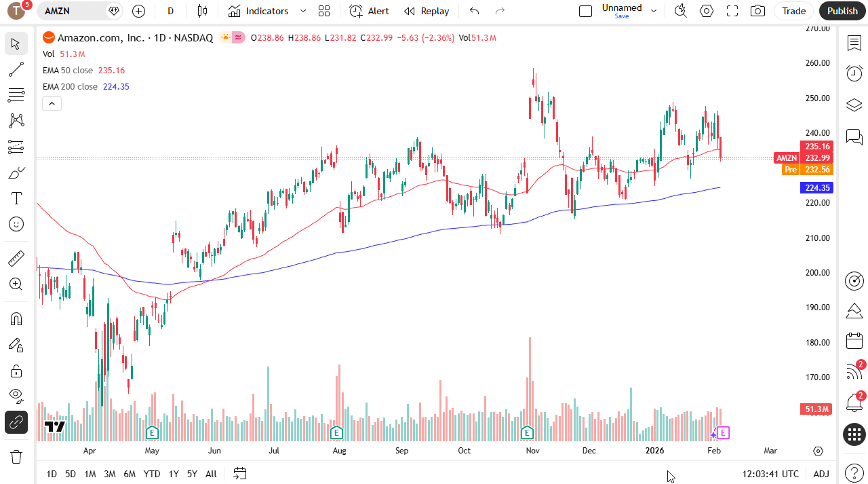Activate the zoom in tool
This screenshot has width=868, height=484.
click(16, 284)
